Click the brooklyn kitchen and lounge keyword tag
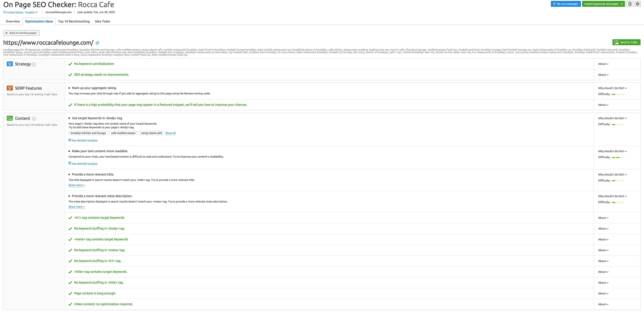 [88, 133]
